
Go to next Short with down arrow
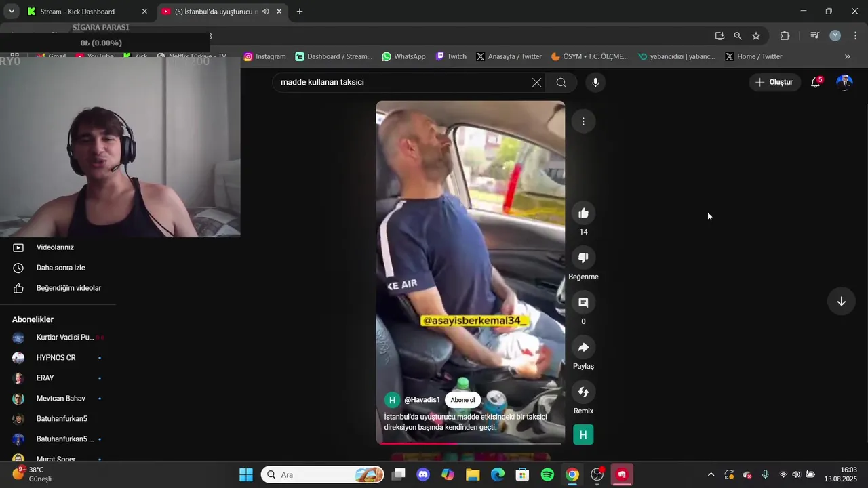click(x=841, y=302)
